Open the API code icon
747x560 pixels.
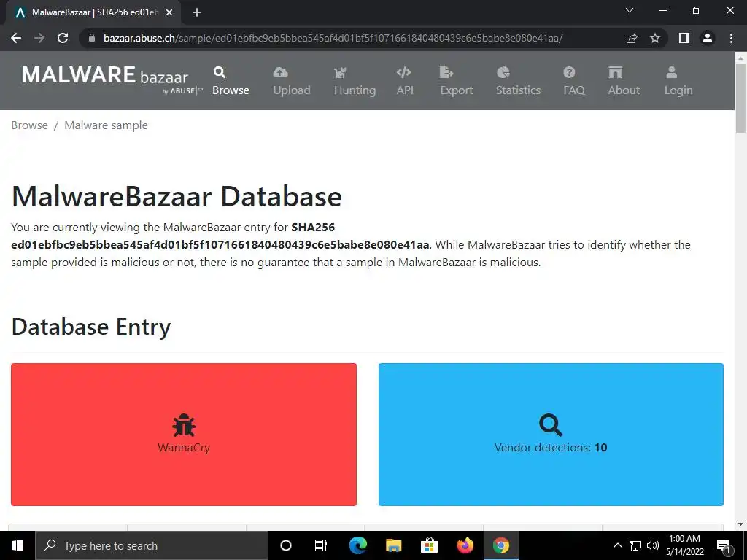pos(403,72)
